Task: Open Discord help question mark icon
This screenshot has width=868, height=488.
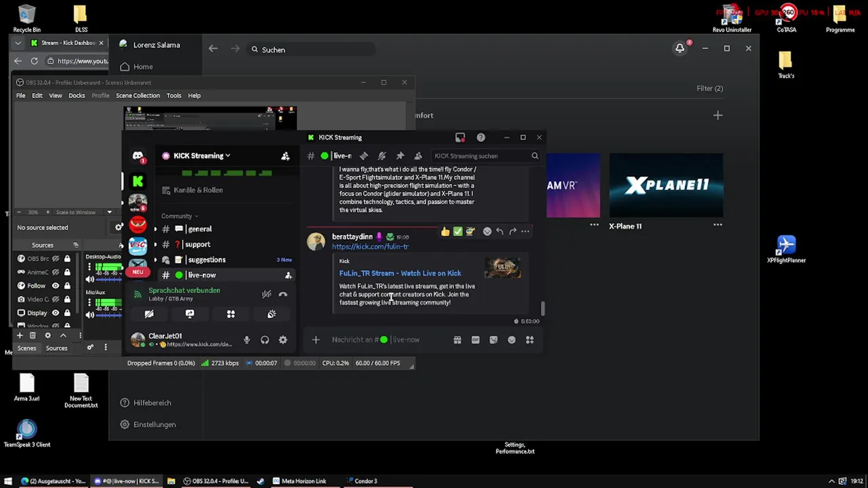Action: point(481,138)
